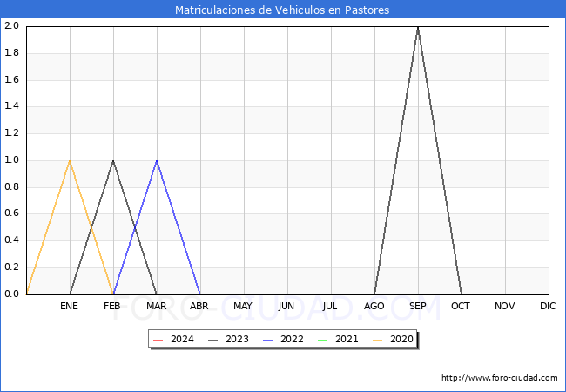Click the OCT month axis label
The image size is (566, 392).
pos(461,306)
